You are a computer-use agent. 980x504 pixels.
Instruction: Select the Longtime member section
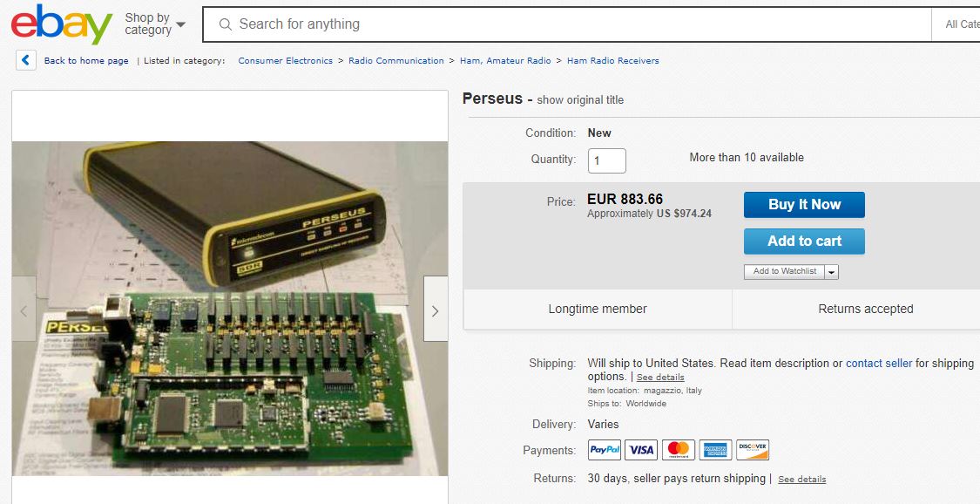click(x=598, y=309)
